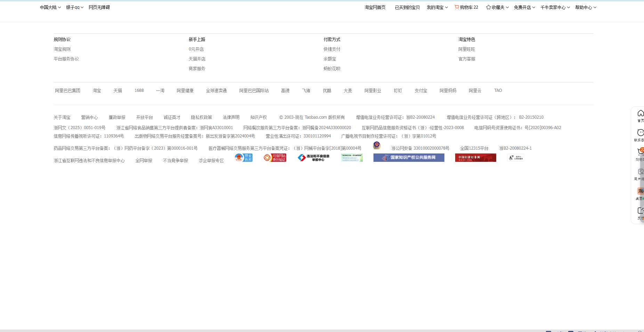Open the 浙公网安备 33010002000078号 link
Viewport: 644px width, 332px height.
[x=420, y=148]
